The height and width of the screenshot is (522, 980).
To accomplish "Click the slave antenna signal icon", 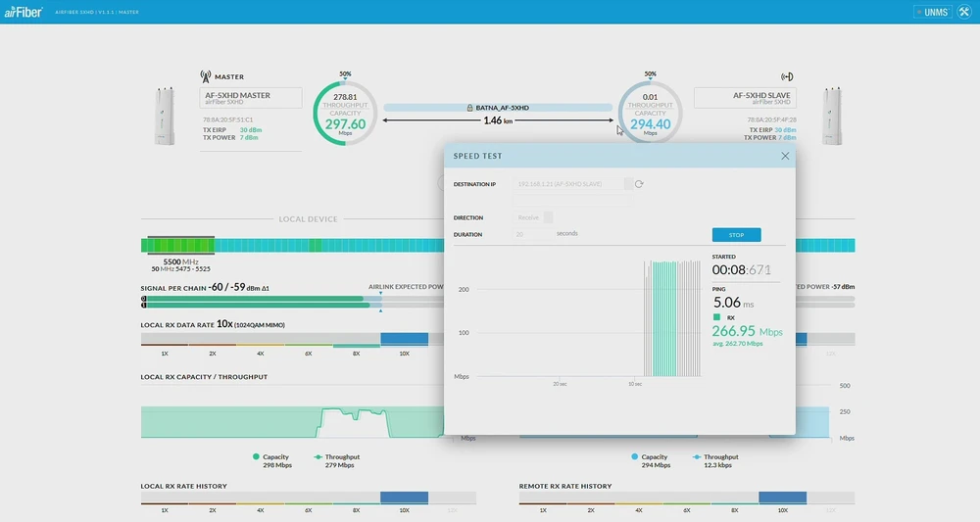I will tap(786, 76).
